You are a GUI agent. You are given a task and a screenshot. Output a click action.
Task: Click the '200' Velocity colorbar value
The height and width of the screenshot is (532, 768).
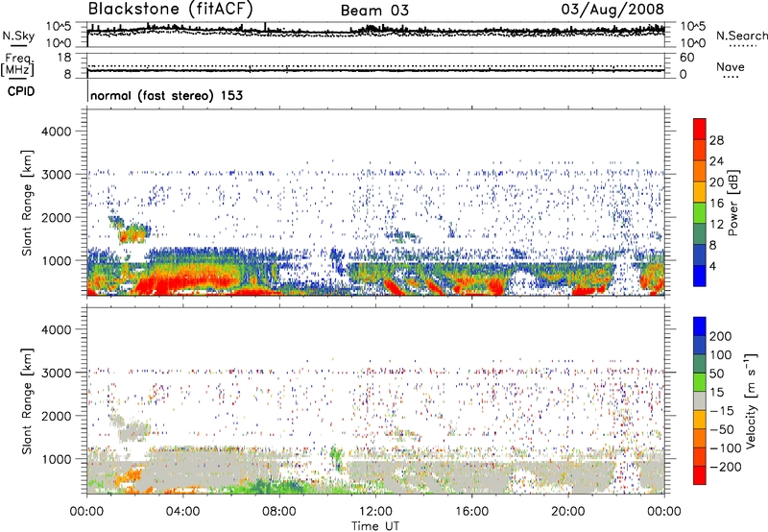pyautogui.click(x=721, y=336)
